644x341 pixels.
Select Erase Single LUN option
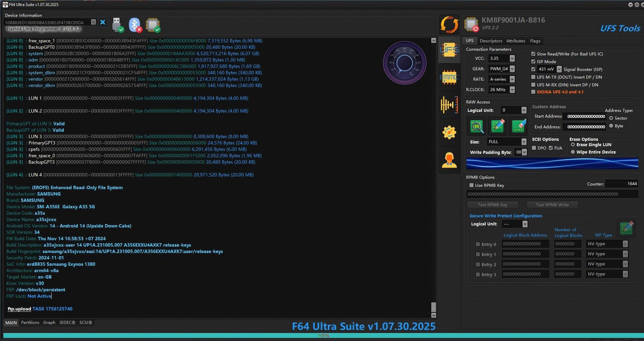point(573,145)
